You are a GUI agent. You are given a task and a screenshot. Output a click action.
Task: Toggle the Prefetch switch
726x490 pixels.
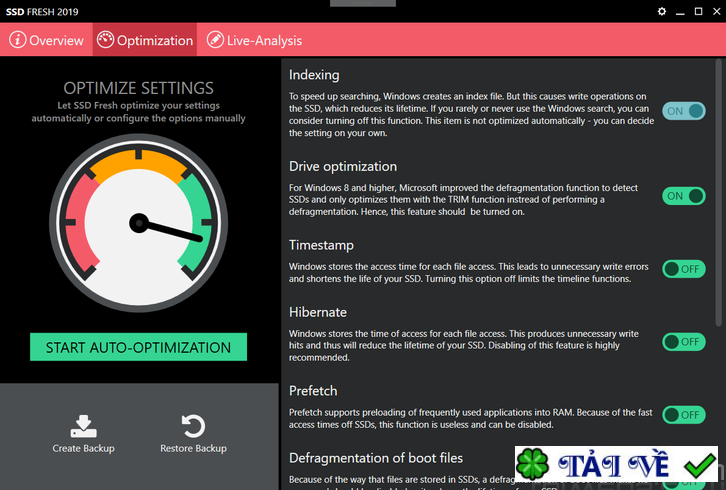[683, 415]
